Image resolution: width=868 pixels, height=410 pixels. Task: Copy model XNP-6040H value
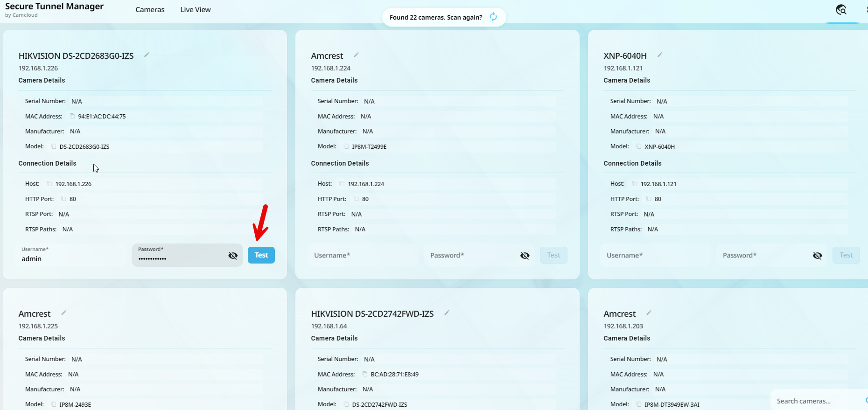639,146
